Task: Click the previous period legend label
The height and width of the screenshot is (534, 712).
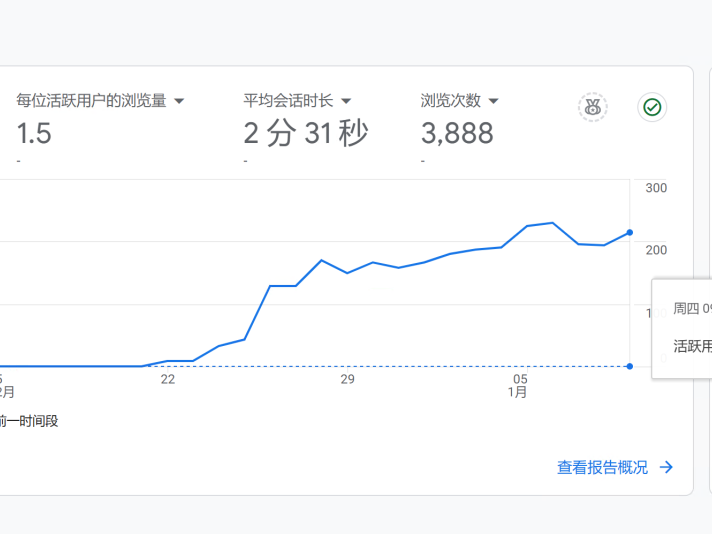Action: [x=29, y=421]
